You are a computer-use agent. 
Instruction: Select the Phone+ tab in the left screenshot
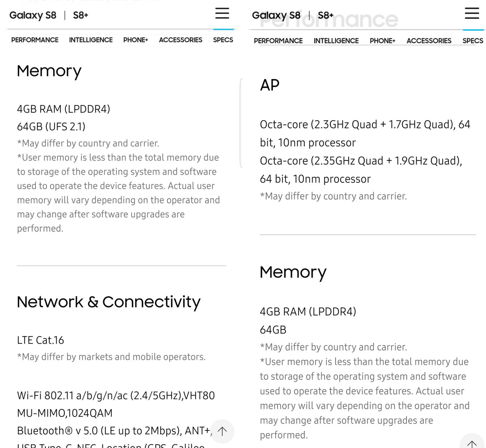(x=135, y=40)
